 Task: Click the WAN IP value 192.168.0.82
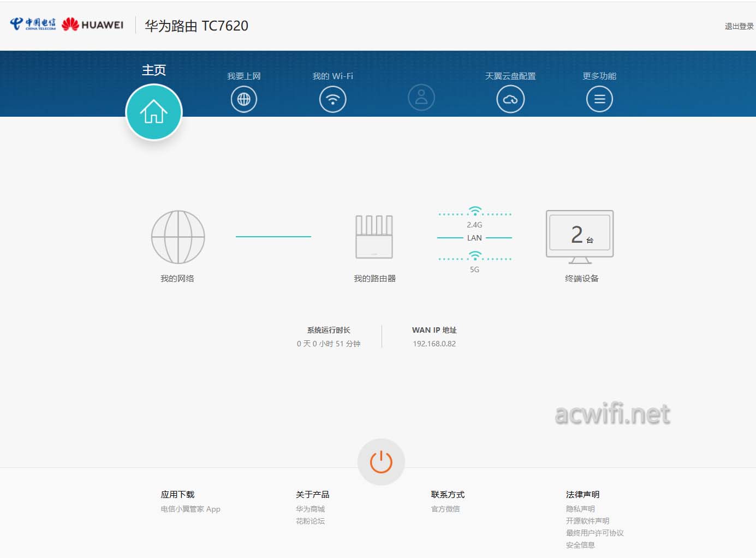(434, 344)
